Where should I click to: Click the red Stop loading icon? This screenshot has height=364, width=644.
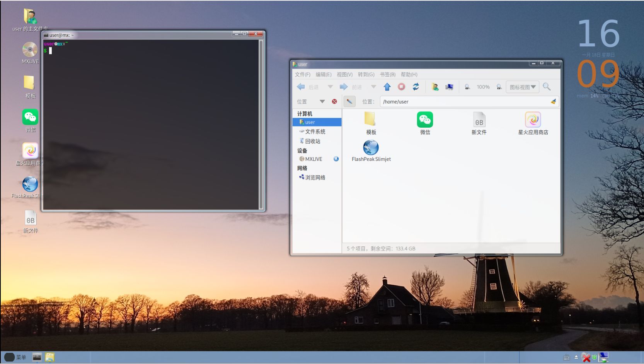point(402,87)
